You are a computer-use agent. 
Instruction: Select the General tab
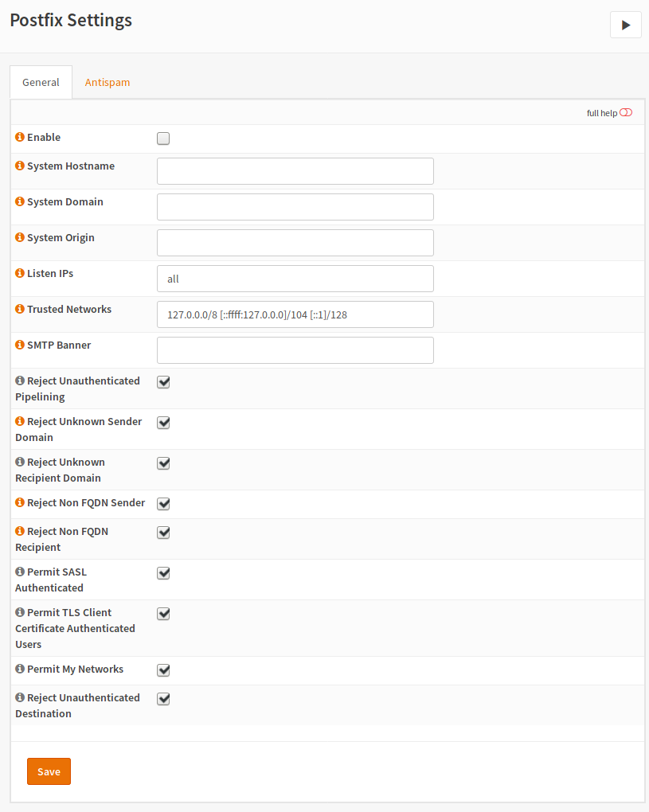click(x=41, y=82)
